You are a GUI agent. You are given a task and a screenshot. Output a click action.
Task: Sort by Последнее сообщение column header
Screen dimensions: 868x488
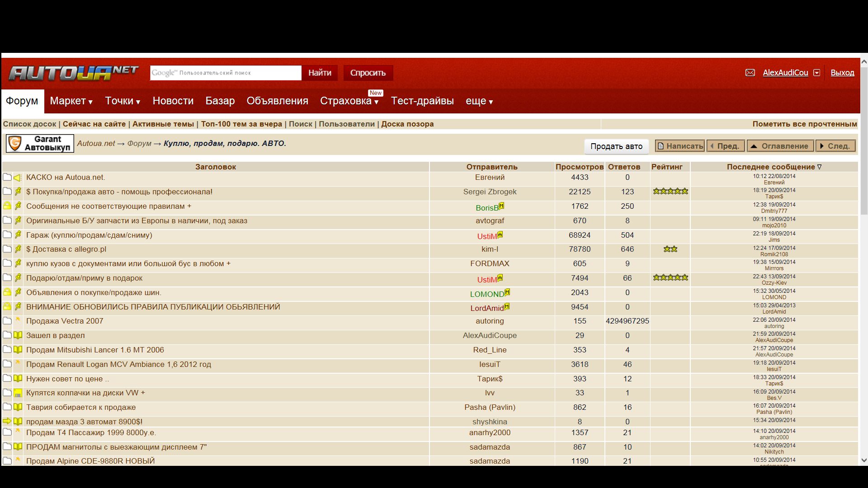(774, 167)
